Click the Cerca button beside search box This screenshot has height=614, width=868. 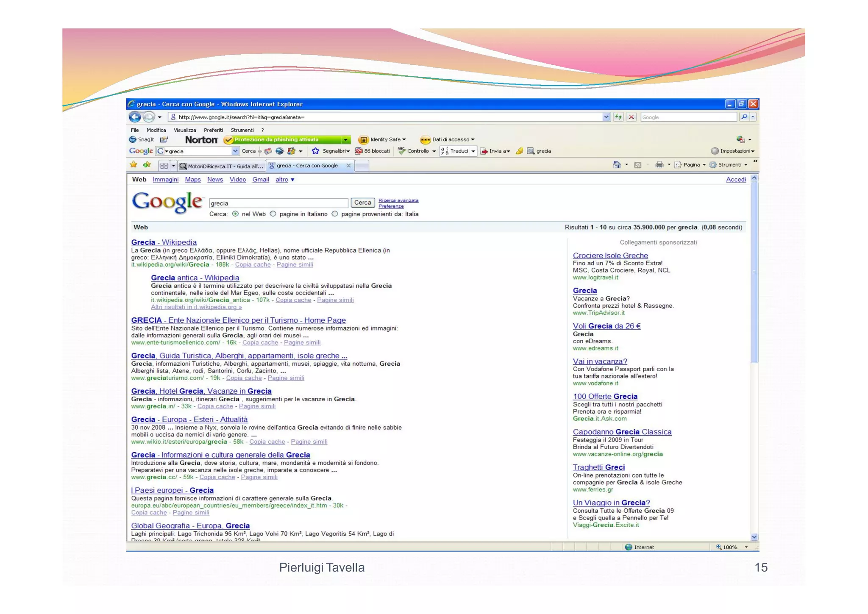[x=362, y=203]
